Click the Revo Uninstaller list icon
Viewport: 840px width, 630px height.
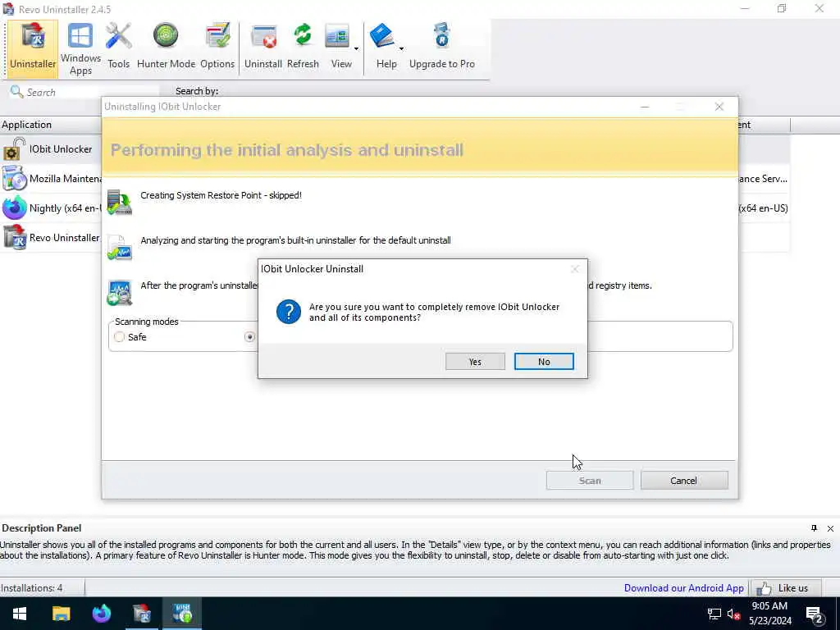click(14, 237)
